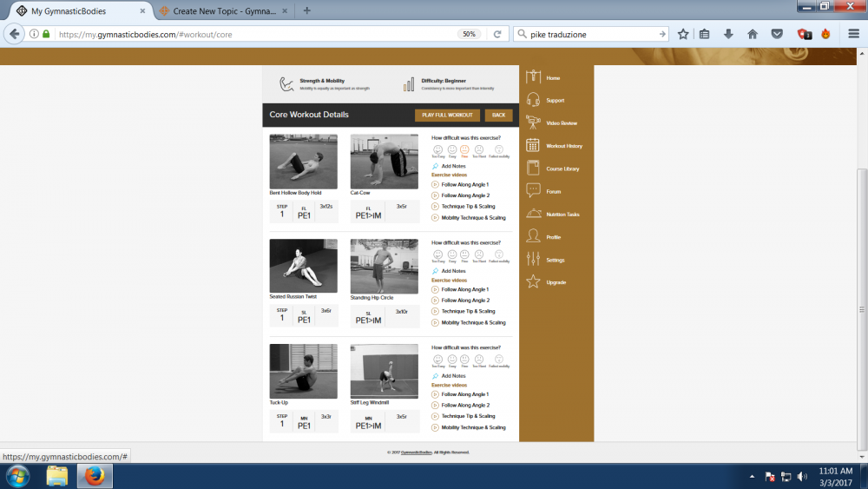Click Forum link in sidebar

click(554, 192)
